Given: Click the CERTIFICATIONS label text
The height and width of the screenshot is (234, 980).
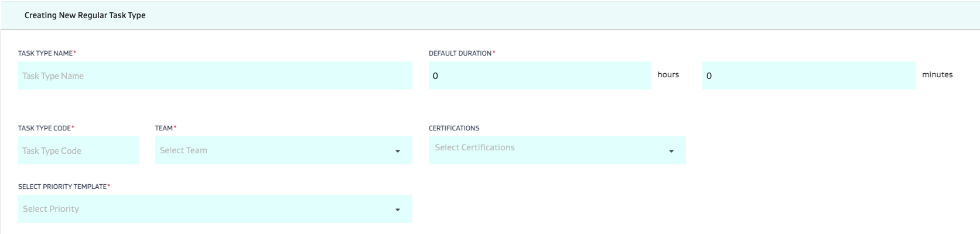Looking at the screenshot, I should coord(454,128).
